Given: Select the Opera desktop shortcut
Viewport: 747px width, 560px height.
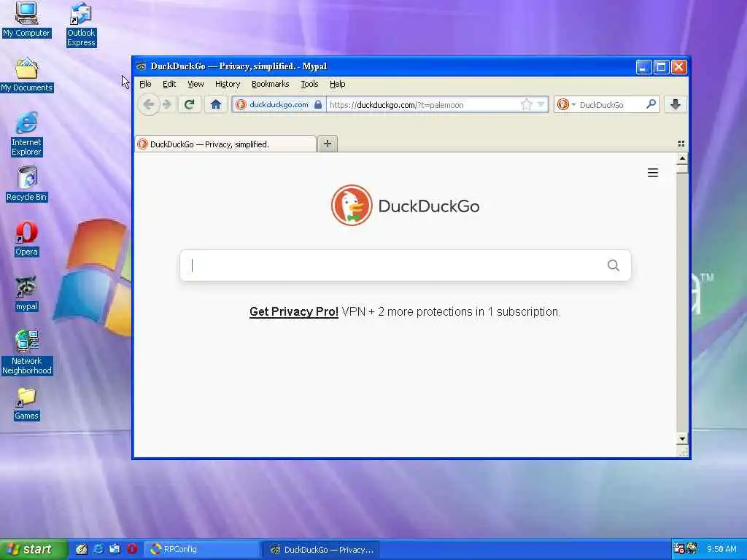Looking at the screenshot, I should coord(26,238).
